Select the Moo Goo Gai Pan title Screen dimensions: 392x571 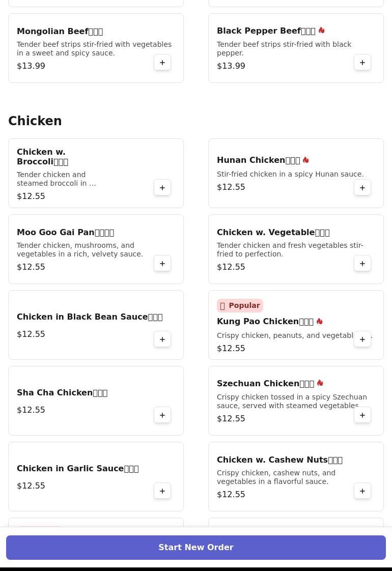click(x=65, y=233)
